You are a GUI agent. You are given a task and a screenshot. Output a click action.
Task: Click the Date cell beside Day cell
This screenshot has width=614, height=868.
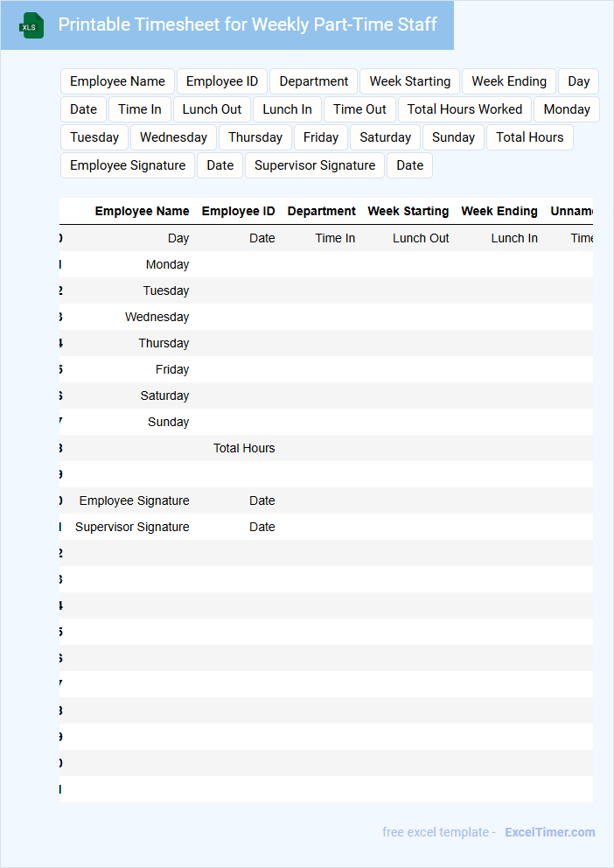(262, 238)
